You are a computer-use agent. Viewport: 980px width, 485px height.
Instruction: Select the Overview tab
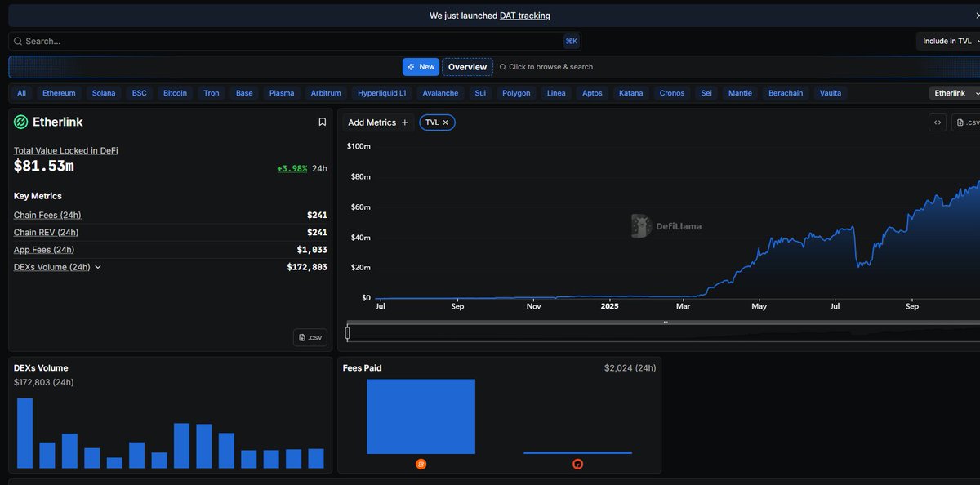point(467,67)
